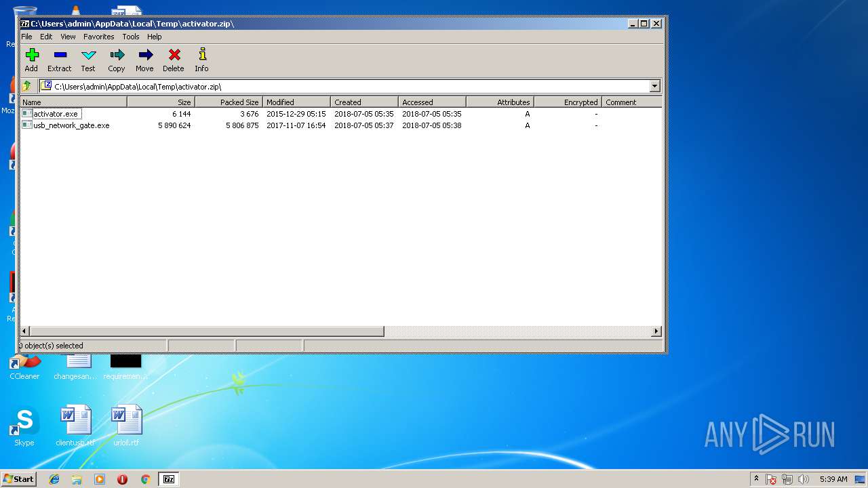Image resolution: width=868 pixels, height=488 pixels.
Task: Click the Start button
Action: 19,479
